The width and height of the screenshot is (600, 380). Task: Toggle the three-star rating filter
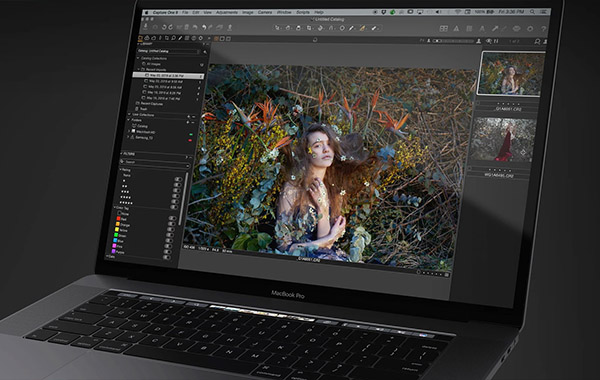tap(176, 196)
